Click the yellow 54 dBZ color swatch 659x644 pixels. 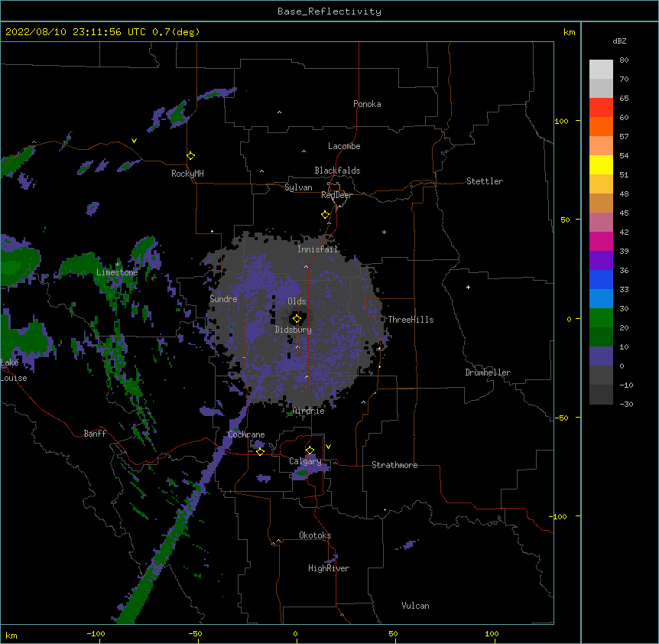point(601,164)
